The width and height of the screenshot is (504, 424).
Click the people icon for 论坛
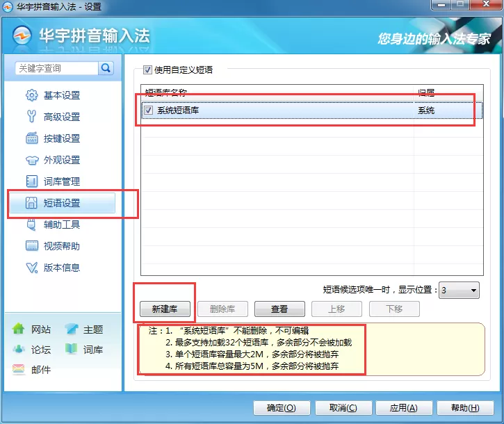click(19, 349)
